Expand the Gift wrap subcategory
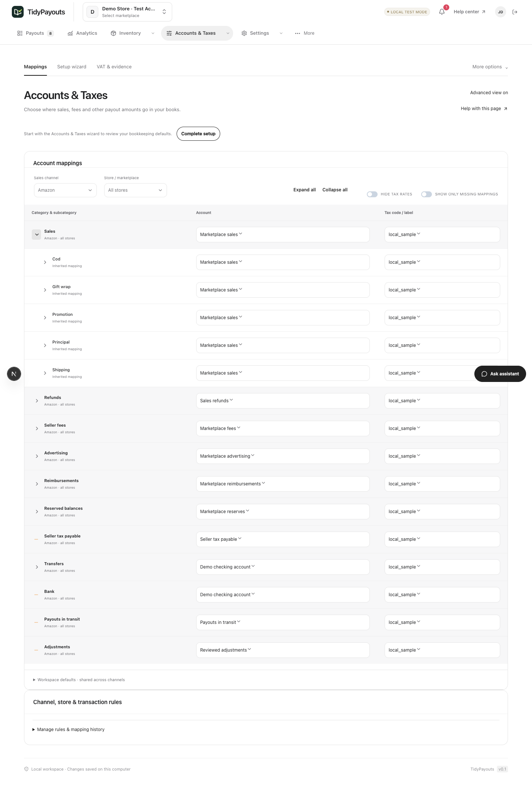 (x=45, y=290)
